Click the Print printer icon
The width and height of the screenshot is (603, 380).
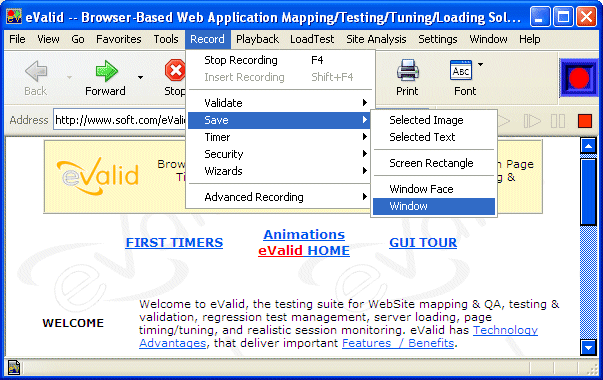[407, 70]
